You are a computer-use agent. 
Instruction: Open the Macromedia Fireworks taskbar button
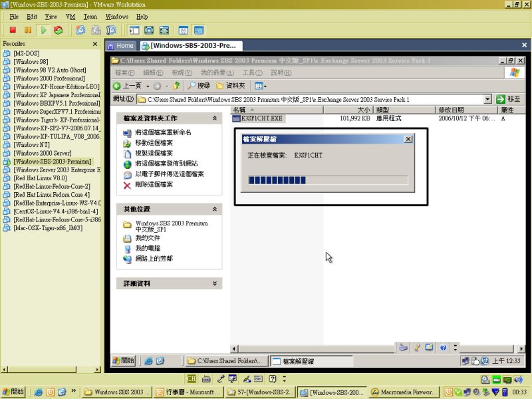[404, 392]
